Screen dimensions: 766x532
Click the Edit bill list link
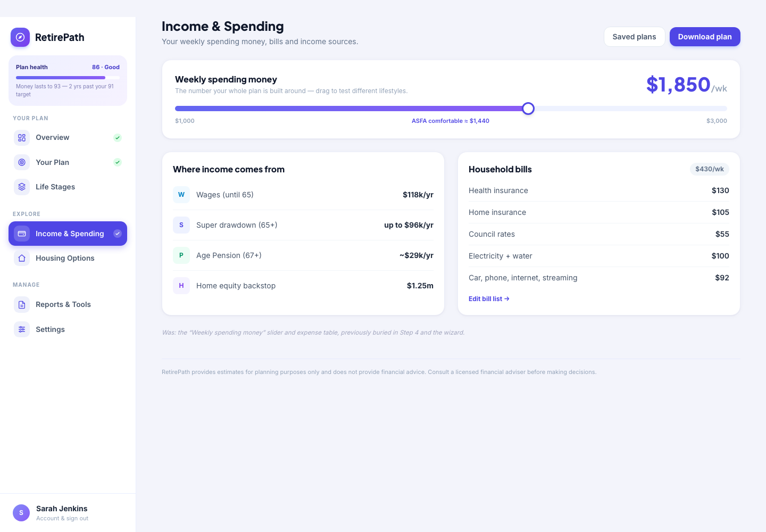(489, 299)
